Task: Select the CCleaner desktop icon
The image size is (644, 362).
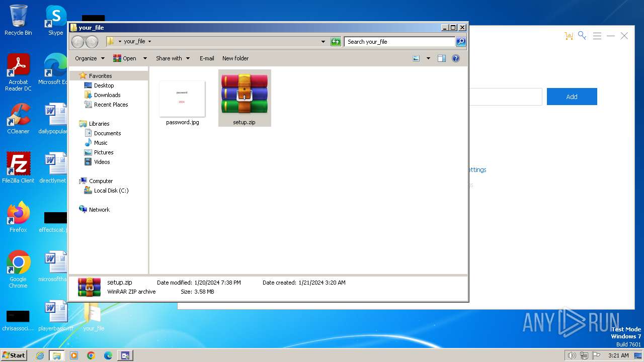Action: [18, 119]
